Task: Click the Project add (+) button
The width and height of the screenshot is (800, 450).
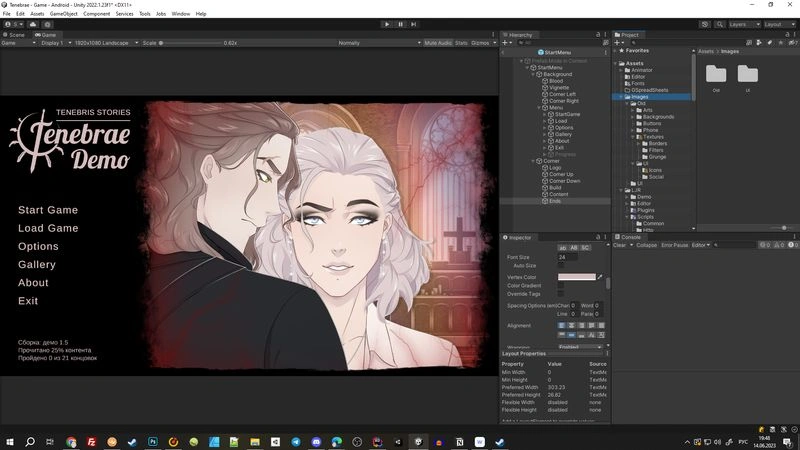Action: click(617, 43)
